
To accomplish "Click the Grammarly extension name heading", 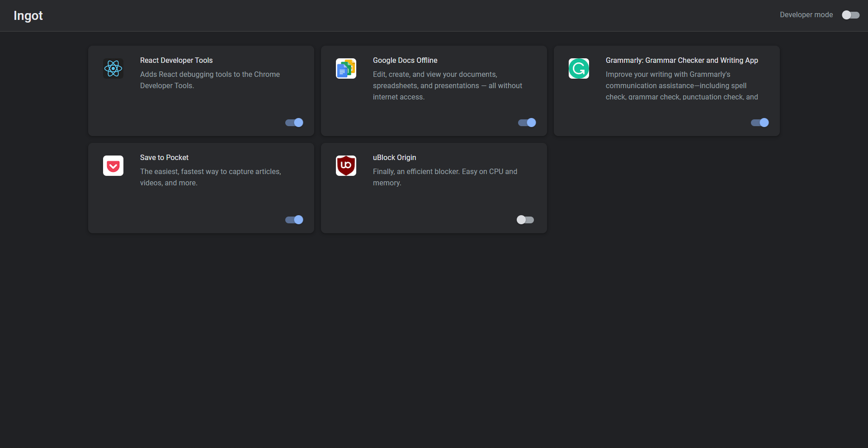I will 682,61.
